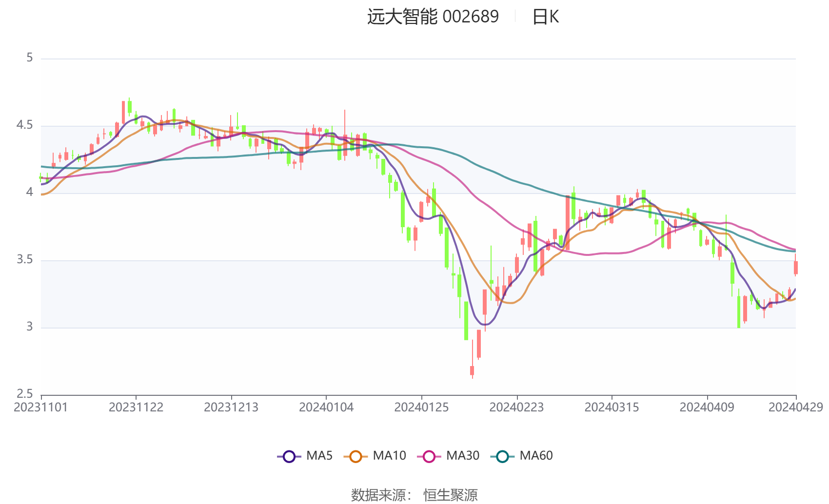
Task: Hide the MA10 line via its label
Action: 389,456
